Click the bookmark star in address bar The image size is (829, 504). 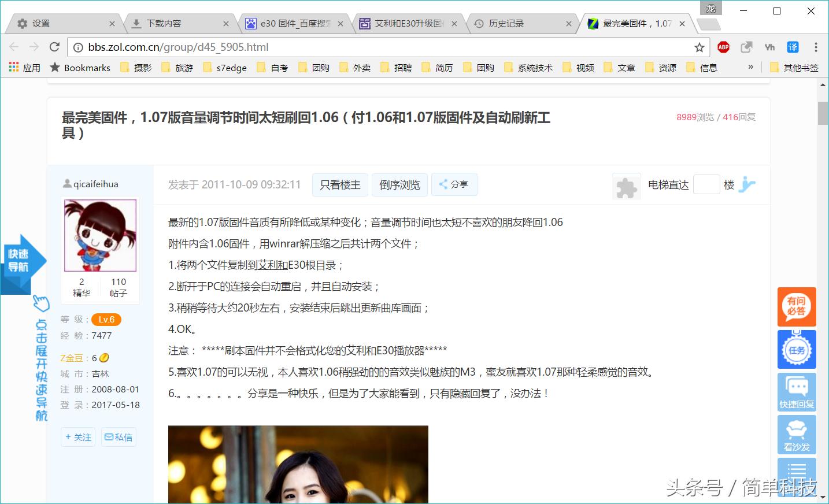700,47
